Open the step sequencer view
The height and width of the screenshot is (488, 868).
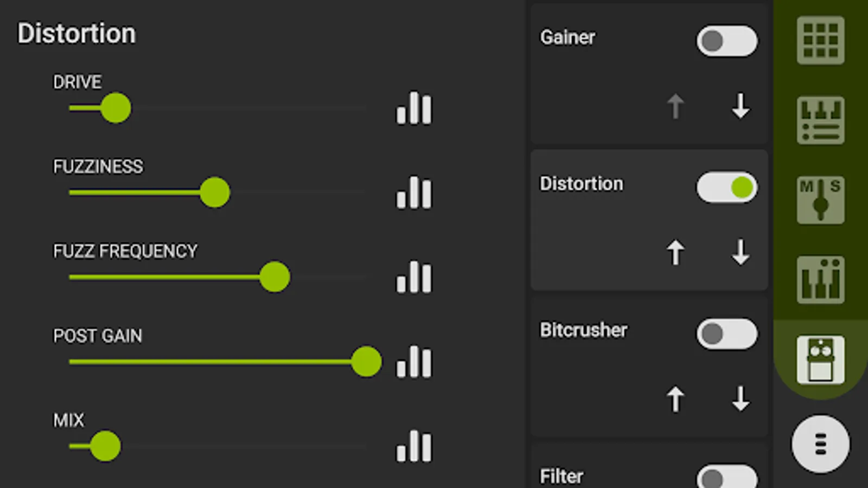[820, 120]
